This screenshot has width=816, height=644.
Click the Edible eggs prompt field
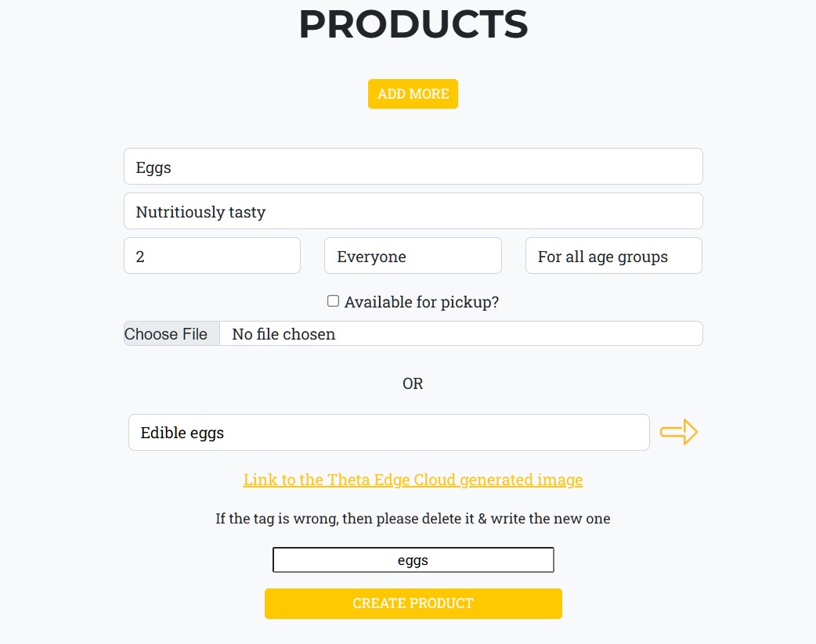tap(388, 432)
